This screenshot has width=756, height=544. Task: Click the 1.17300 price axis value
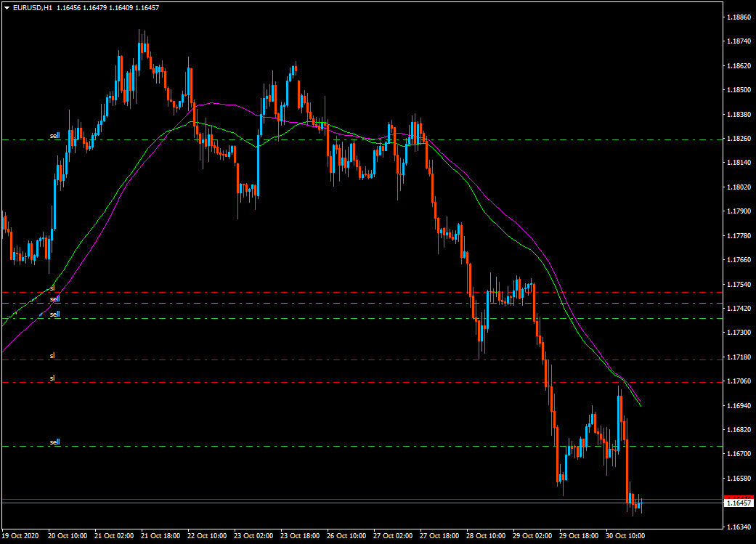(x=739, y=333)
